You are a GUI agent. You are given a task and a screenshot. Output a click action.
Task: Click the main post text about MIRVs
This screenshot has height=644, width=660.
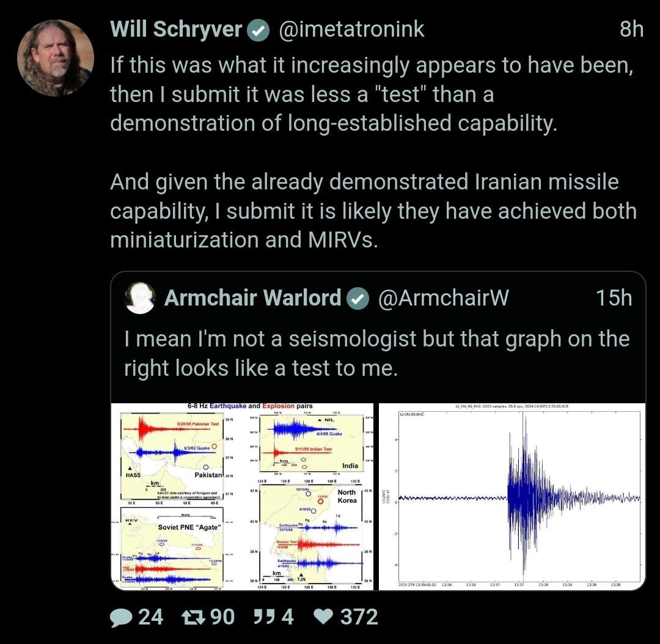click(373, 211)
